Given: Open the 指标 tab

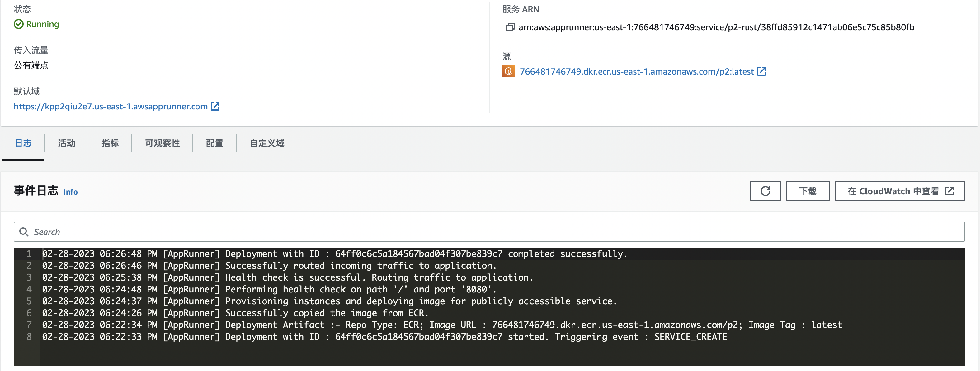Looking at the screenshot, I should coord(110,143).
